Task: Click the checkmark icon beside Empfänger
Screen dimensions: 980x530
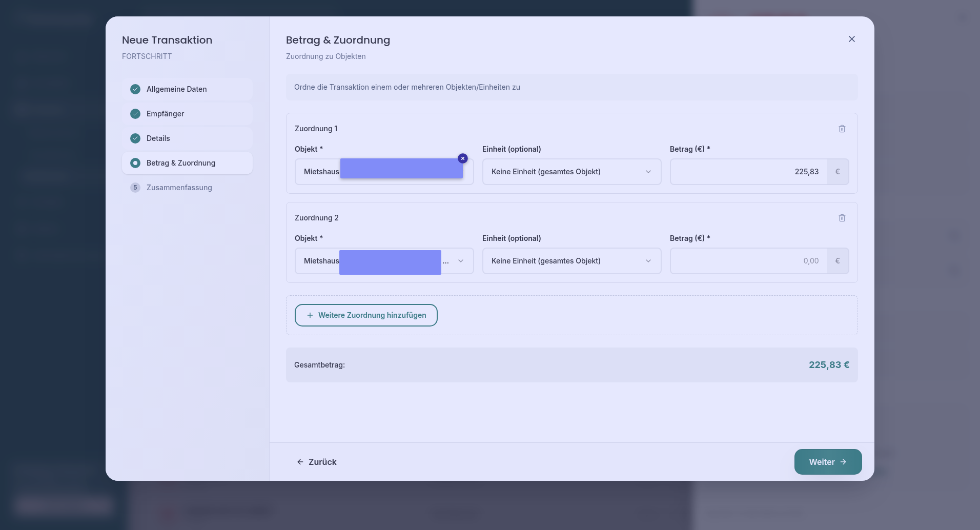Action: click(135, 114)
